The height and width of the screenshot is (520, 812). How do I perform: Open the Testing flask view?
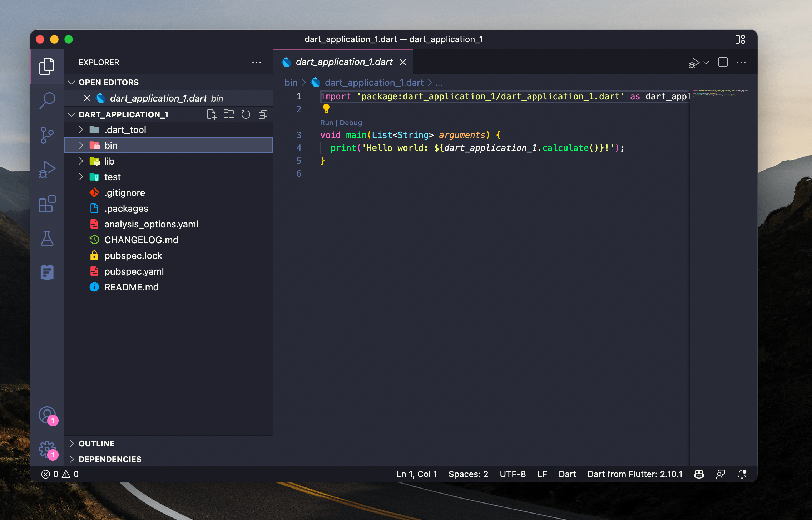47,238
